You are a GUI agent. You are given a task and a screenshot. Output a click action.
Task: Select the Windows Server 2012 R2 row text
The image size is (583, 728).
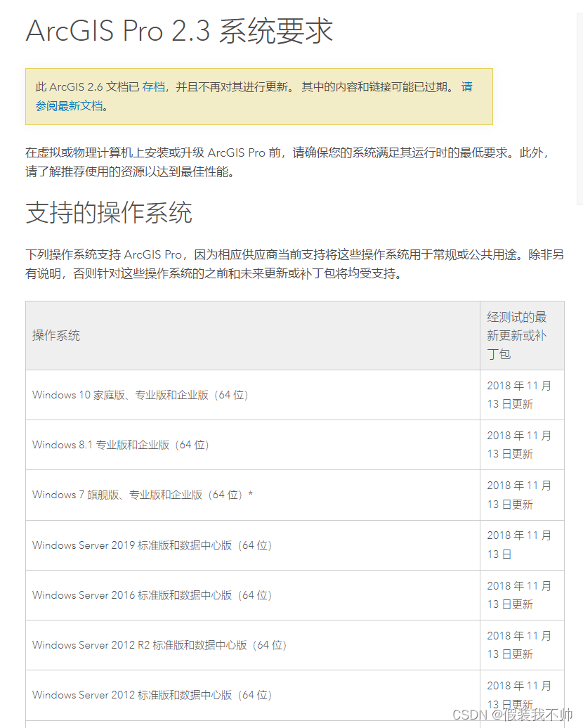[x=159, y=645]
